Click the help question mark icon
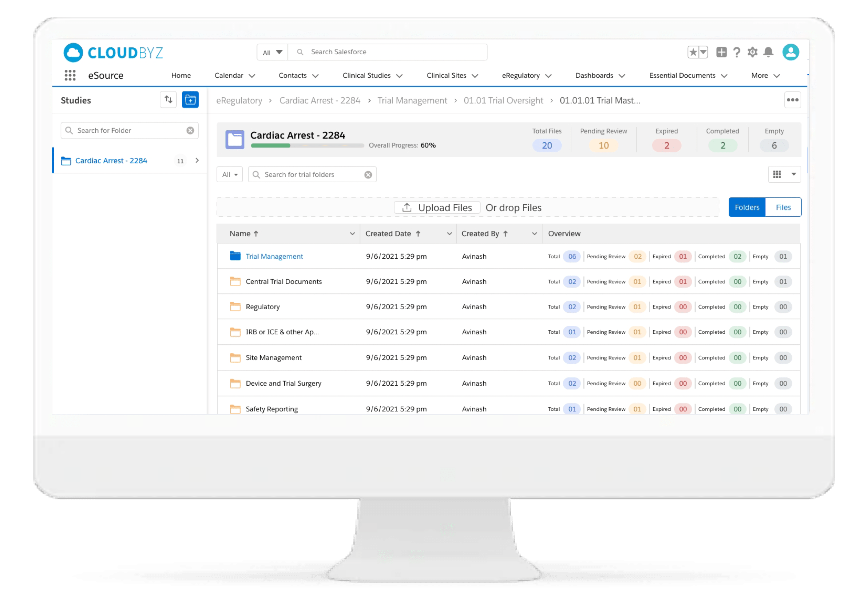The image size is (868, 601). point(737,52)
